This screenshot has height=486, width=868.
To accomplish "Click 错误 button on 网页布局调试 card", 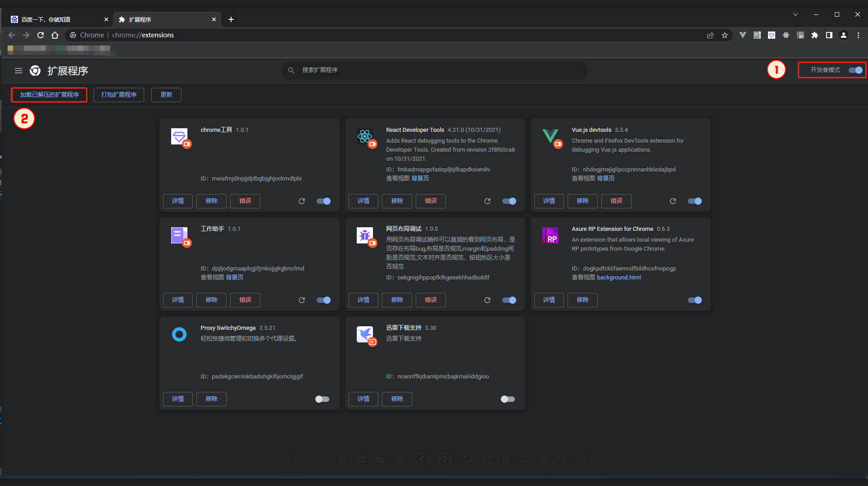I will [x=431, y=300].
